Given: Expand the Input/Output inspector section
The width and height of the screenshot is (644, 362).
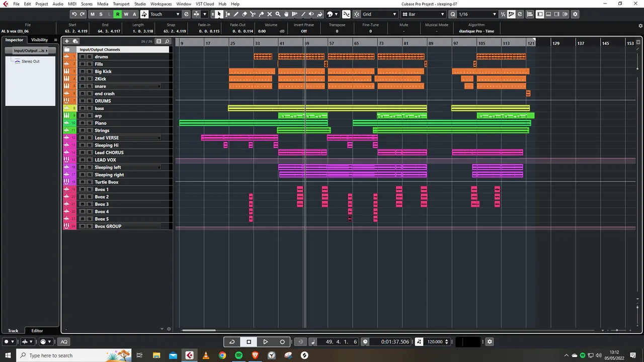Looking at the screenshot, I should click(30, 50).
